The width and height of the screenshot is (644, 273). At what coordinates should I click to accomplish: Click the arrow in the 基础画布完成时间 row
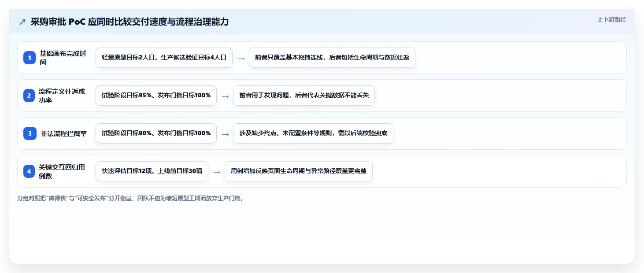pyautogui.click(x=241, y=58)
